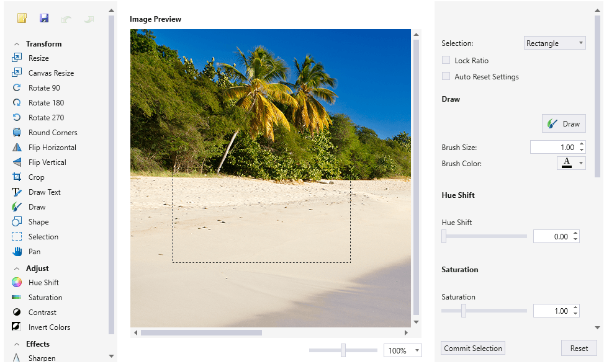Click the "Image Preview" heading

click(x=155, y=19)
